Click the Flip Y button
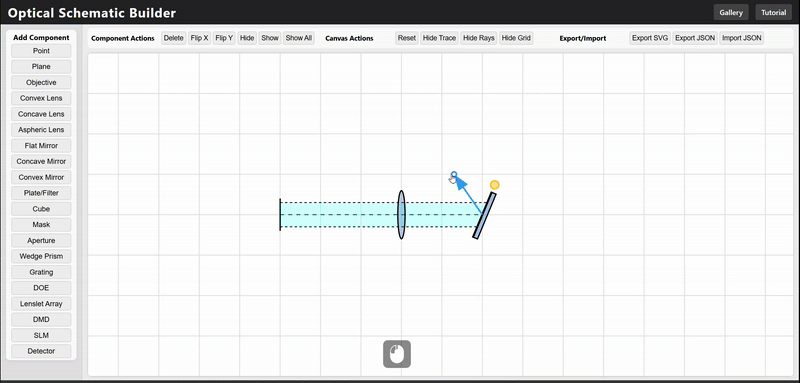800x383 pixels. click(224, 38)
